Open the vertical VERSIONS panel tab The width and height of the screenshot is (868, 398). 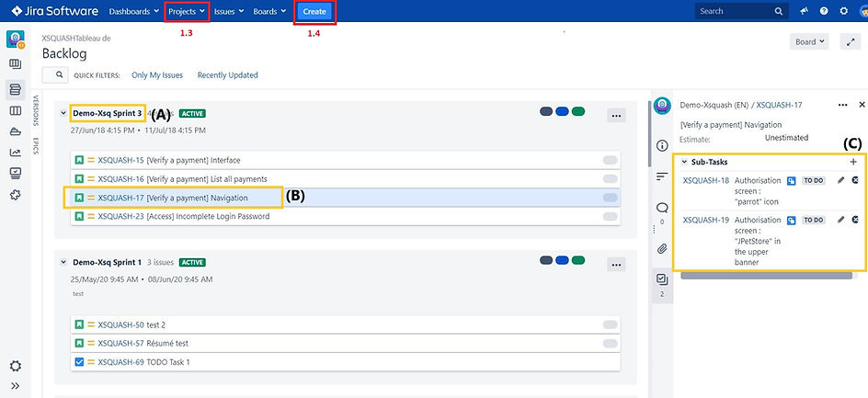tap(36, 109)
